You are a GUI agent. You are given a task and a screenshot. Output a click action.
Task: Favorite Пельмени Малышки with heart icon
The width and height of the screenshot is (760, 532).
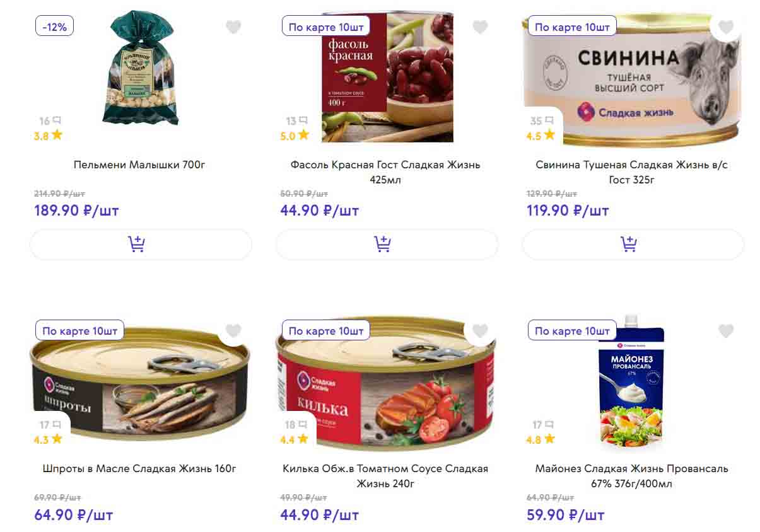coord(233,27)
